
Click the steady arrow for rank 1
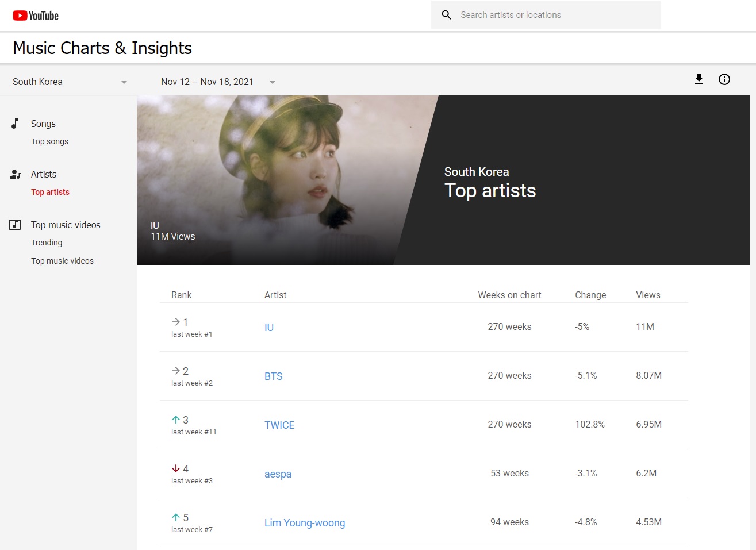tap(176, 322)
